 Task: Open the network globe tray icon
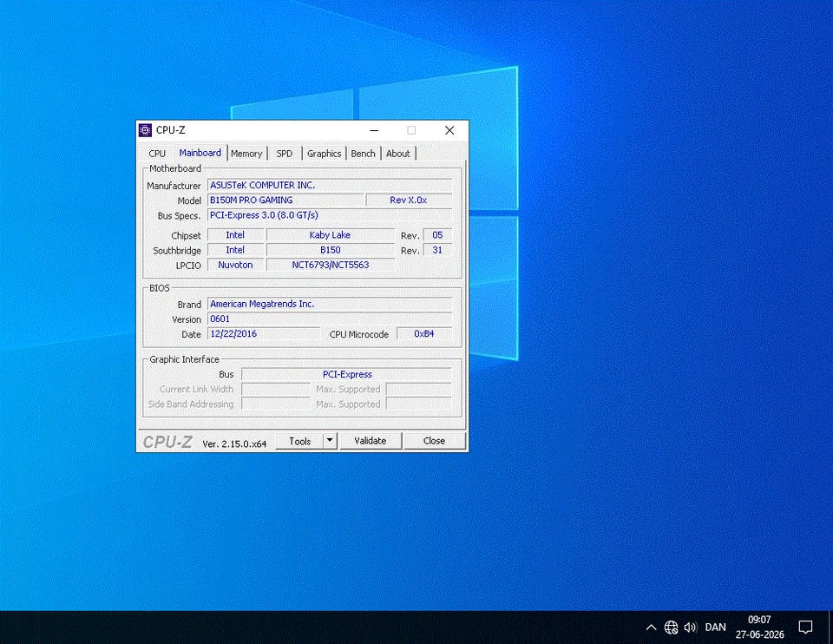tap(671, 628)
